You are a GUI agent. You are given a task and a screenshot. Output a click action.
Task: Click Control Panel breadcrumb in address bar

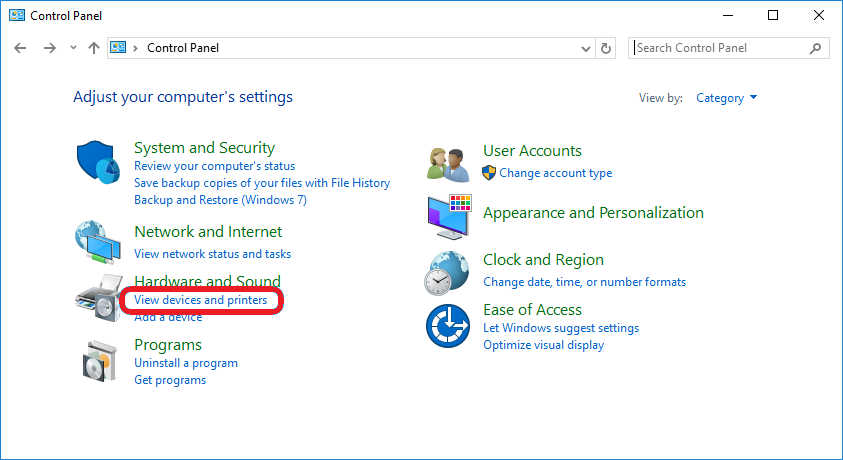pos(183,48)
